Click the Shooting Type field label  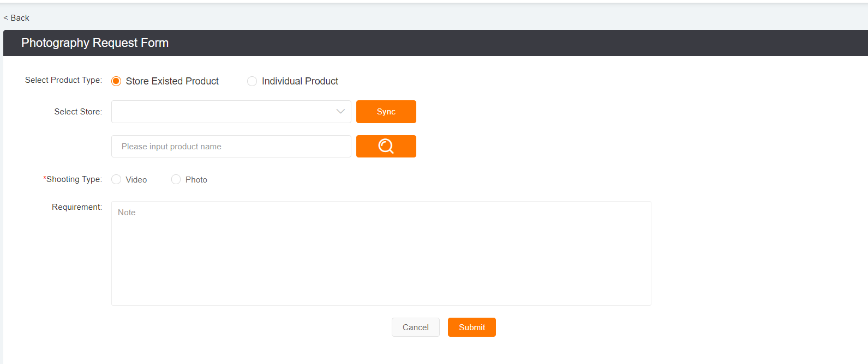pos(74,179)
